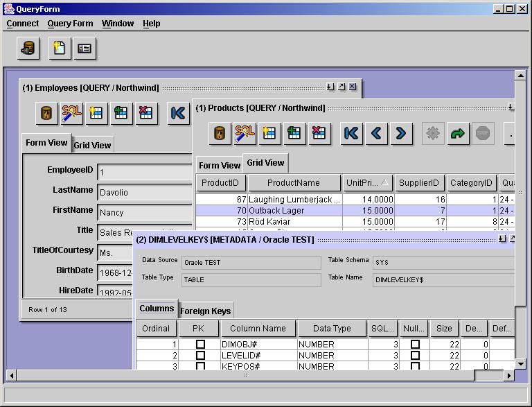Go to previous record in Products window
532x407 pixels.
click(376, 133)
